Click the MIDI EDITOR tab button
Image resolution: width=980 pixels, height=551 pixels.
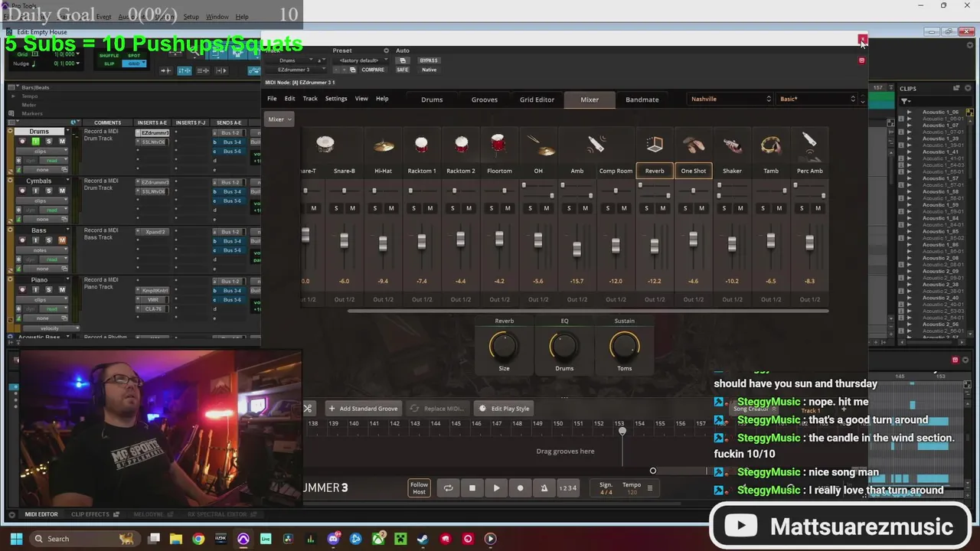(x=41, y=514)
